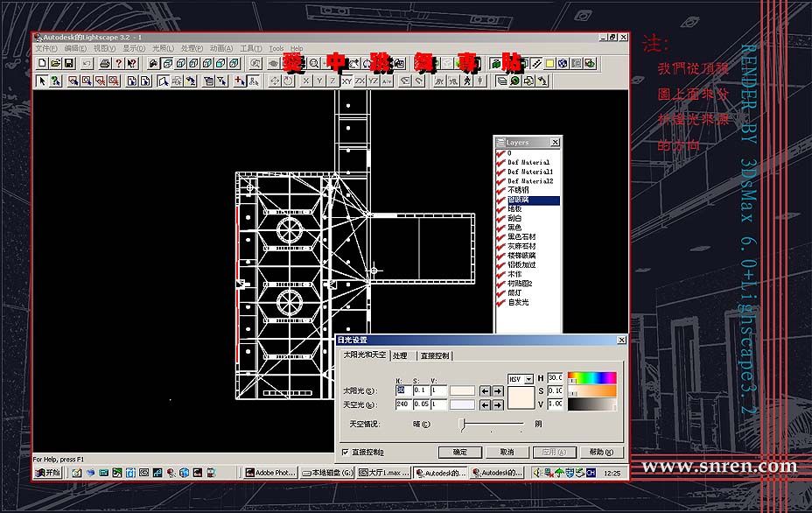Click the sky condition slider handle

coord(464,425)
